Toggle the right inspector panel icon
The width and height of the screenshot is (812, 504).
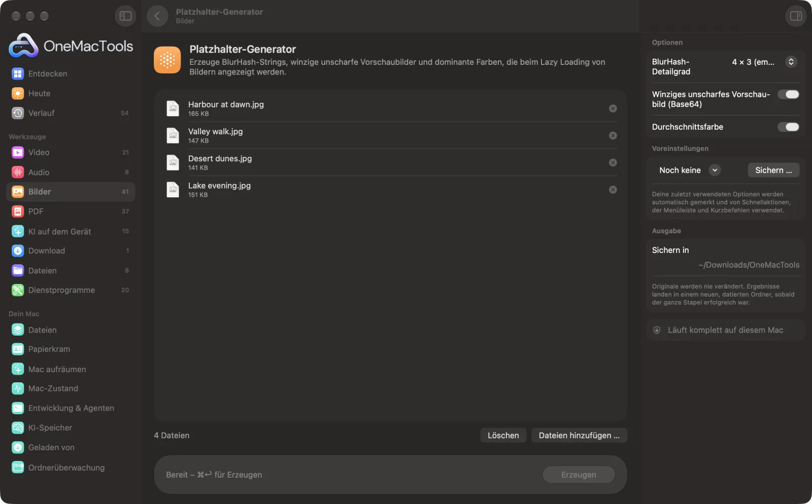pos(796,16)
